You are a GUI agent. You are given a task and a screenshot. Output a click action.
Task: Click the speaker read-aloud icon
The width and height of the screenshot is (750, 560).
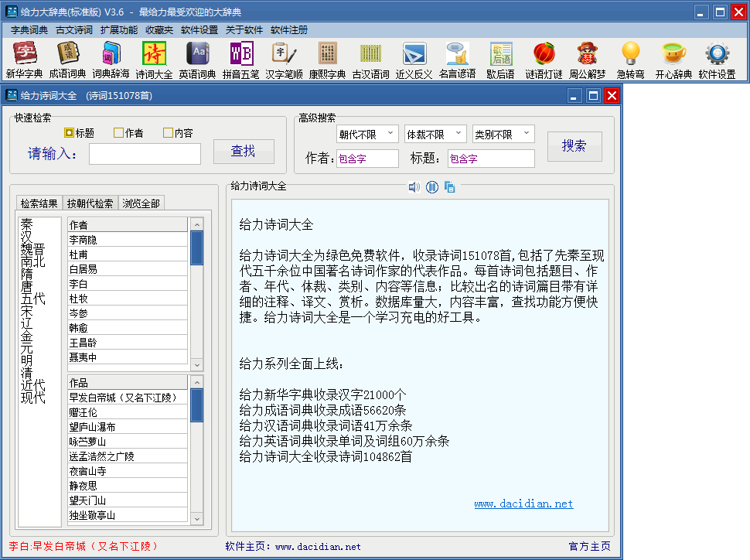pos(414,187)
